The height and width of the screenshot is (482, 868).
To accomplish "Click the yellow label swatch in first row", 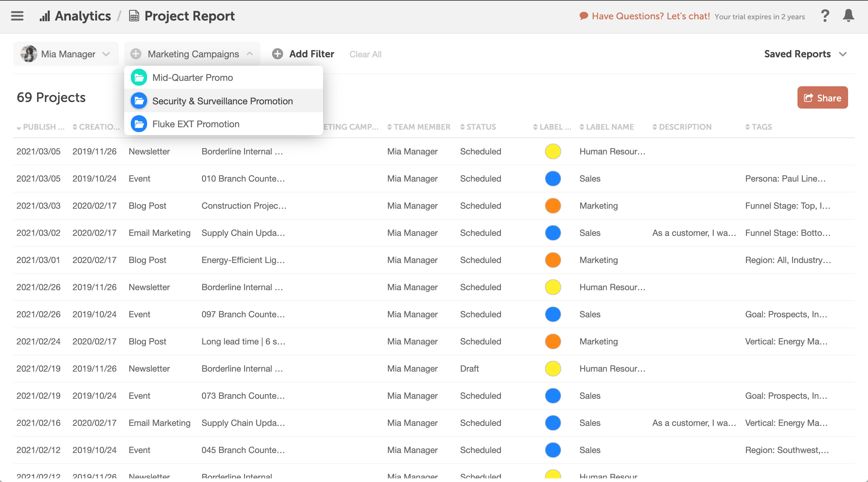I will [x=553, y=151].
